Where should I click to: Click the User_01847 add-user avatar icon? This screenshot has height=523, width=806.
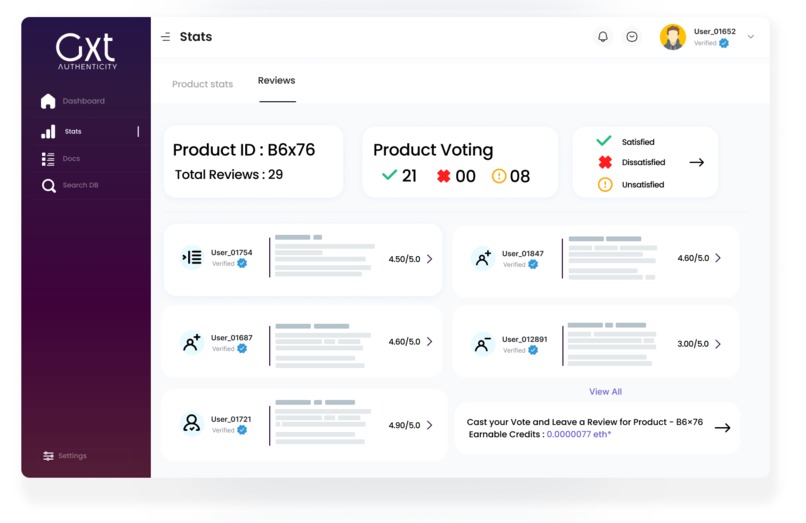point(483,258)
